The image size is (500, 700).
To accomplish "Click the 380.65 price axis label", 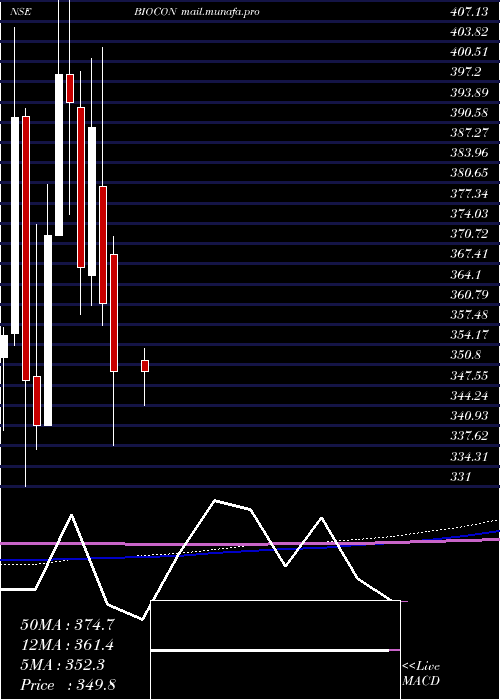I will pyautogui.click(x=469, y=173).
